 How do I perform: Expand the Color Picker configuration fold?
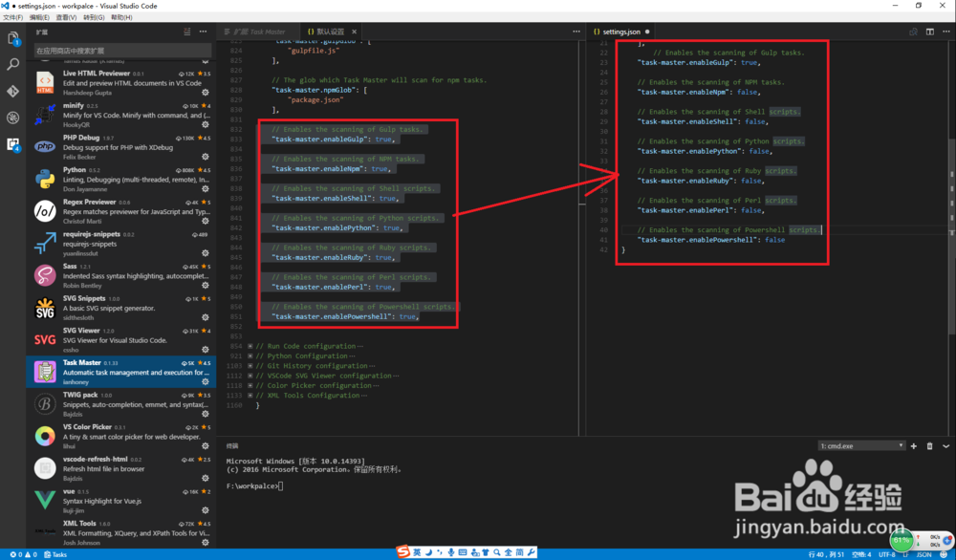250,386
